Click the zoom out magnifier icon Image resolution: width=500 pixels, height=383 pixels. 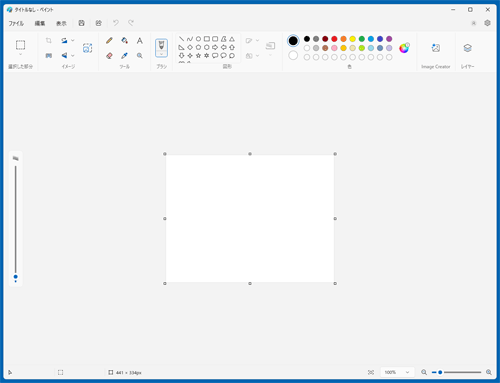(x=424, y=372)
